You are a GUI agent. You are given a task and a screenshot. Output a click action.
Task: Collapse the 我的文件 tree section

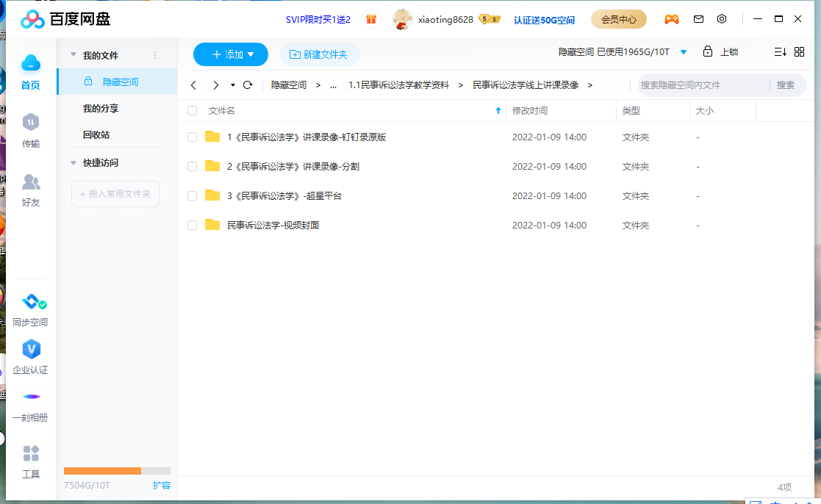[74, 55]
